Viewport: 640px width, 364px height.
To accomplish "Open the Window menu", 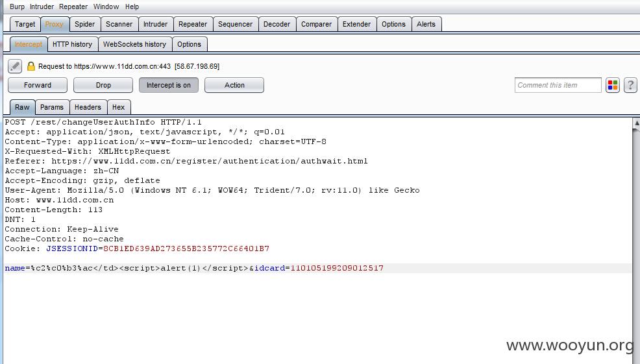I will (x=106, y=6).
